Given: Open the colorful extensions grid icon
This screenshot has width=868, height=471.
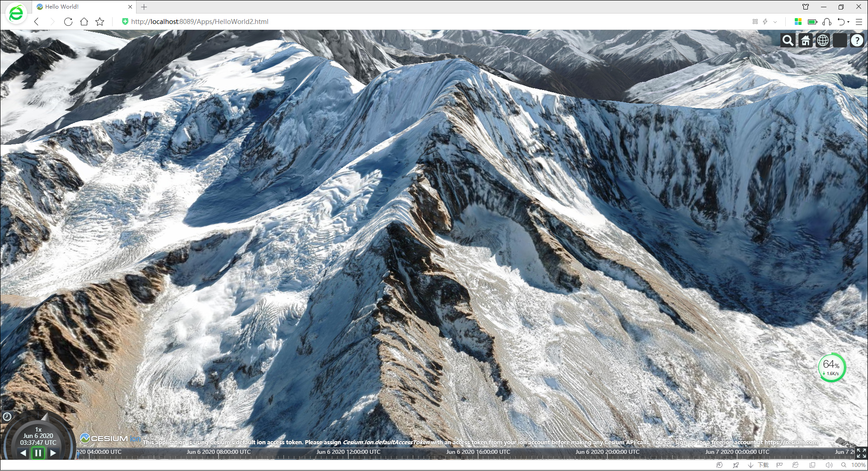Looking at the screenshot, I should pyautogui.click(x=798, y=22).
